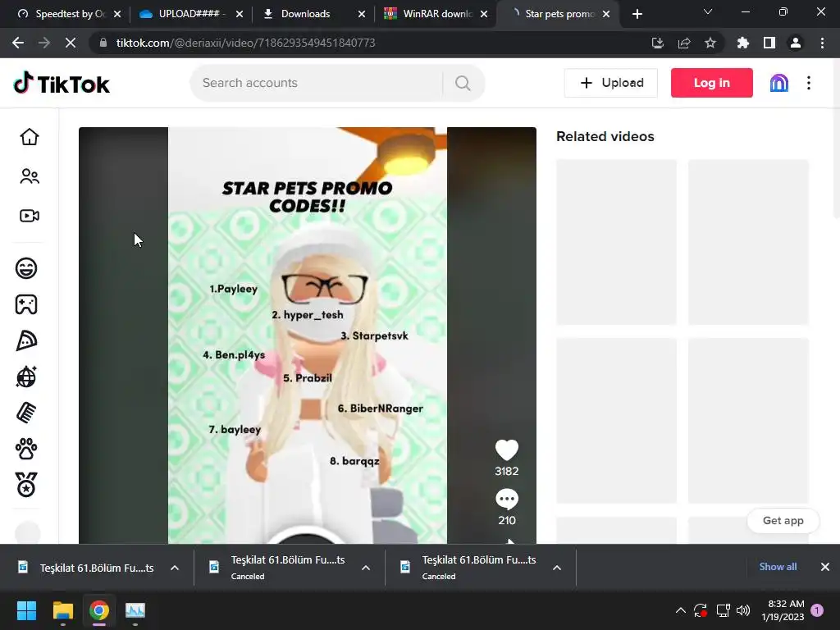Click the install app icon in address bar
This screenshot has width=840, height=630.
(657, 43)
